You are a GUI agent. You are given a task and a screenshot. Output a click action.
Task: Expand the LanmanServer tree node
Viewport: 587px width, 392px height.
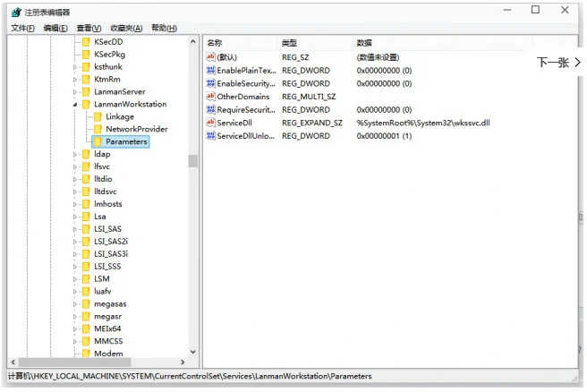75,92
